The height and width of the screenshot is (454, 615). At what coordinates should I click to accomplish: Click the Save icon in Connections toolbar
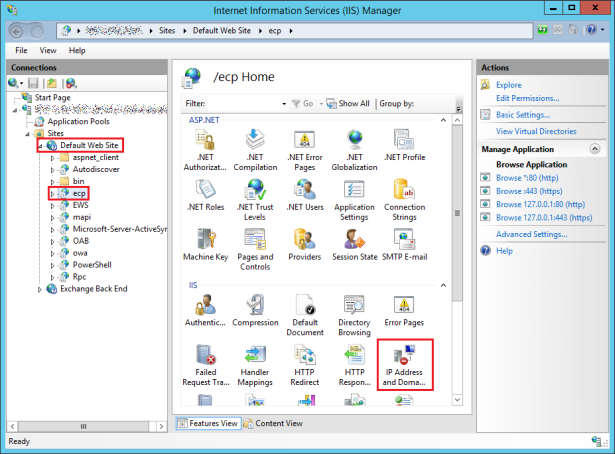pos(33,83)
